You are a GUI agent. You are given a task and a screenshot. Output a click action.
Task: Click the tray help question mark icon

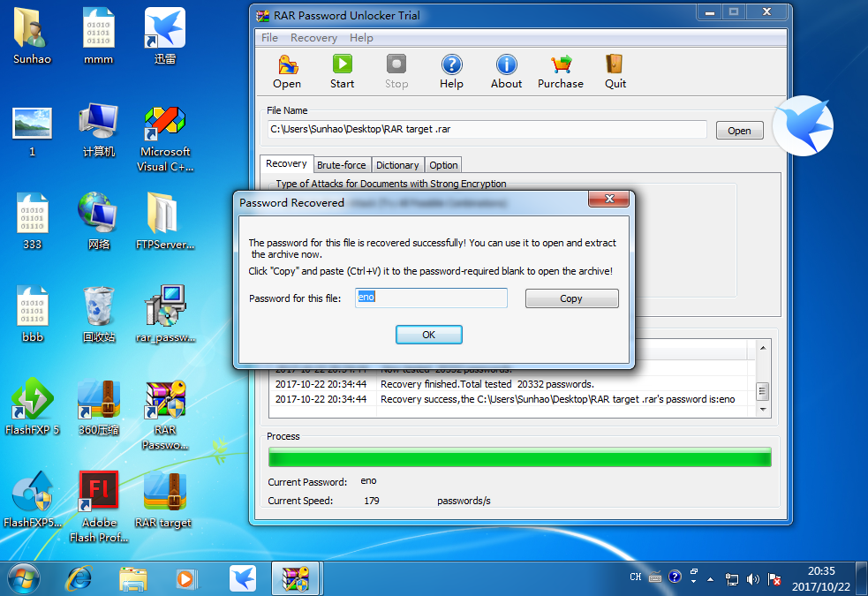click(675, 577)
